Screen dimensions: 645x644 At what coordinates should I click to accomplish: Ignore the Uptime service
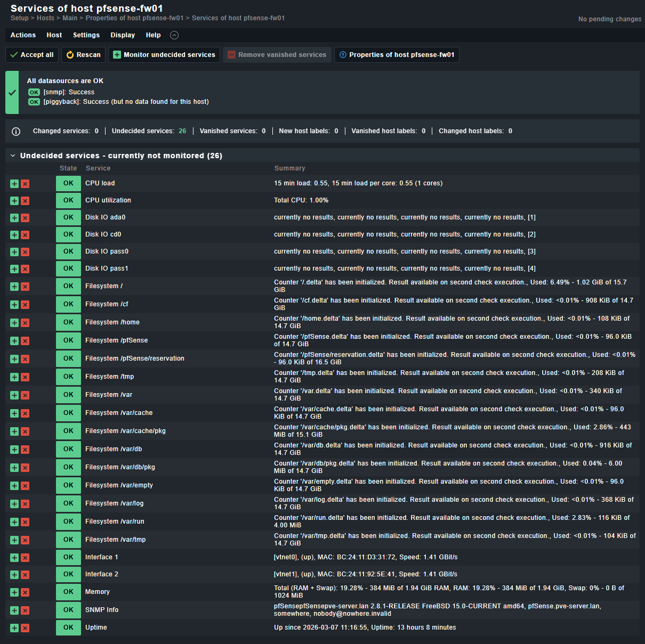(x=25, y=628)
